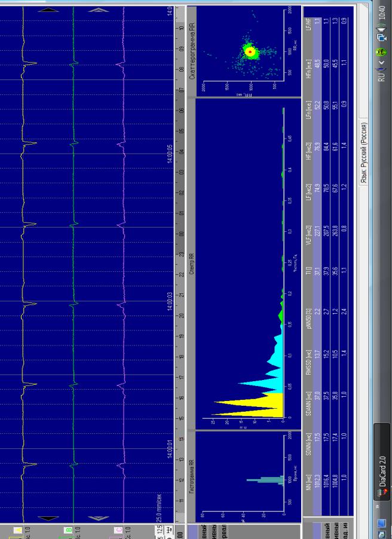This screenshot has width=392, height=539.
Task: Toggle the yellow channel A label
Action: point(17,530)
